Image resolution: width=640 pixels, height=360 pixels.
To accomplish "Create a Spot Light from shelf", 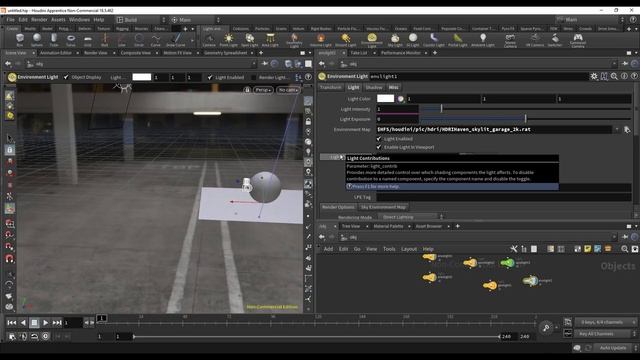I will pyautogui.click(x=249, y=40).
